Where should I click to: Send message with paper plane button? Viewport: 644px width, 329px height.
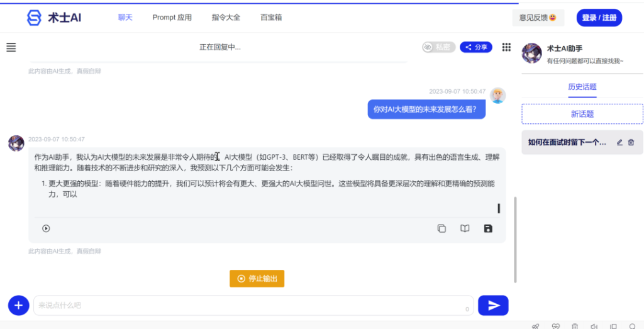(x=493, y=305)
